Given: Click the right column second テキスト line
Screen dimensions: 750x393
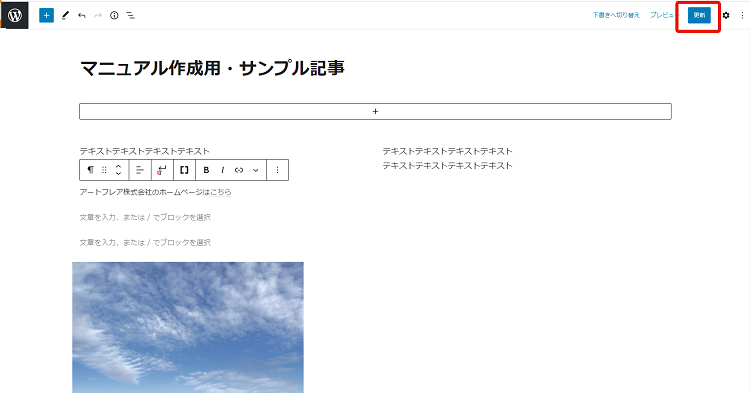Looking at the screenshot, I should (447, 165).
